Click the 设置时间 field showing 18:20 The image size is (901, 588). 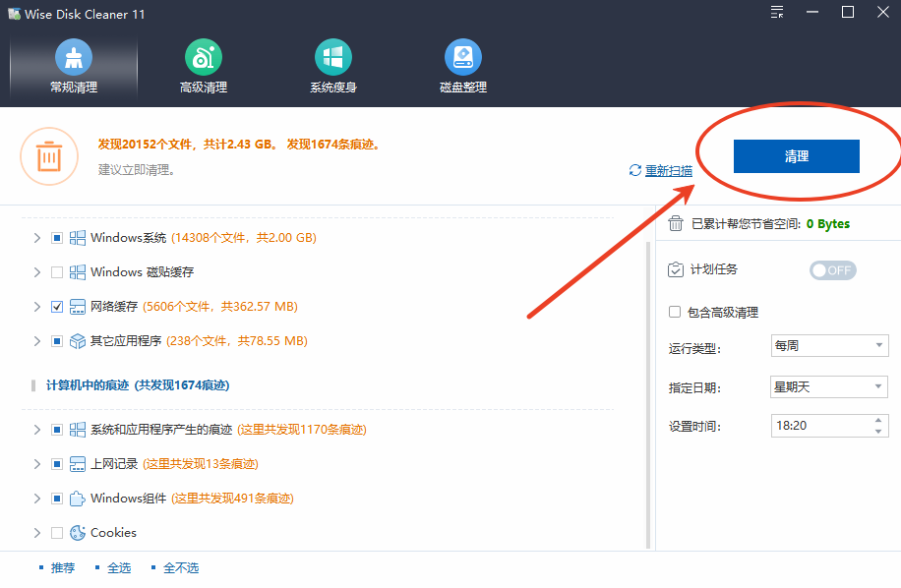(820, 426)
